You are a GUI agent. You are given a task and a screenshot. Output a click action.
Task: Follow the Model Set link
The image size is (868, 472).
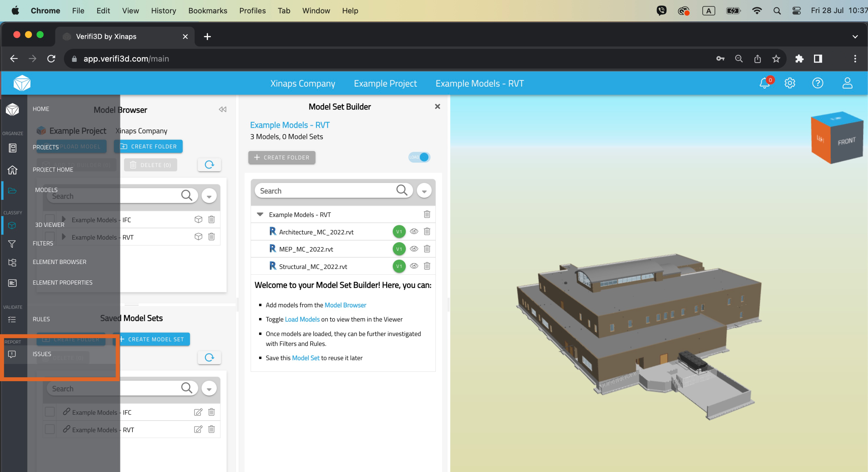pyautogui.click(x=306, y=358)
